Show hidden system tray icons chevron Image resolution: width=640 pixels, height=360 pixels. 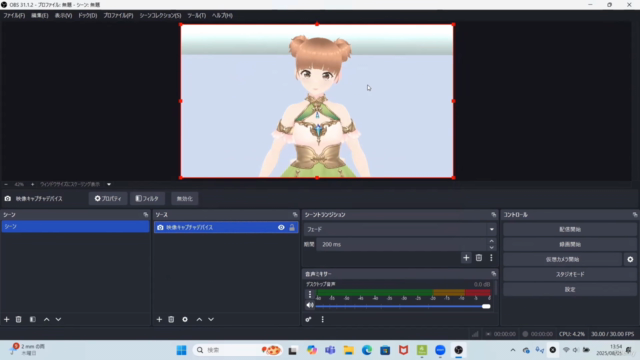(x=513, y=350)
